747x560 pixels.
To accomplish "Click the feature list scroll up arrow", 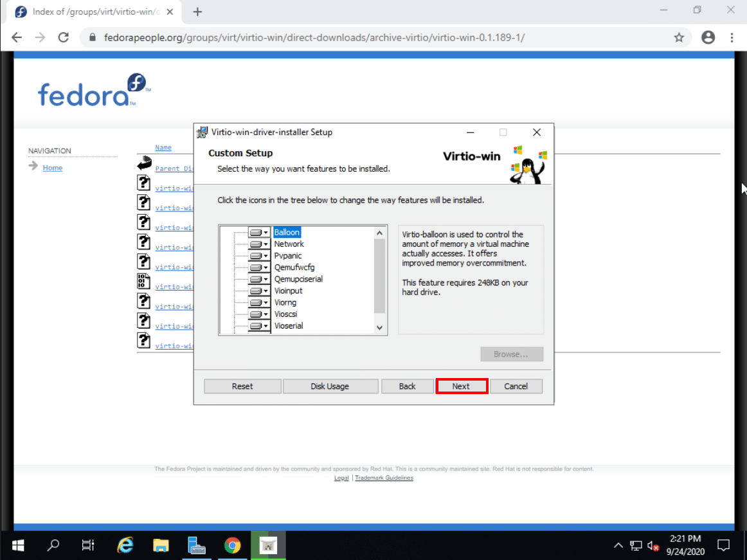I will (x=380, y=233).
